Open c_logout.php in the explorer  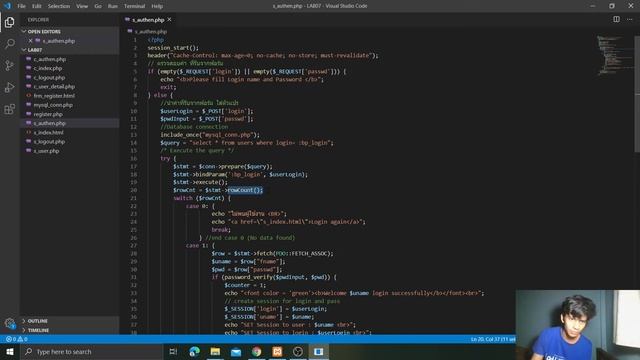[x=49, y=78]
